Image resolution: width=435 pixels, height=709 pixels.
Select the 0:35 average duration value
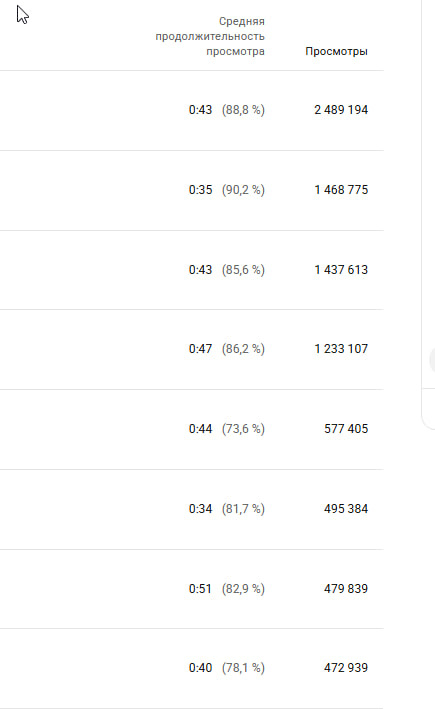click(200, 190)
